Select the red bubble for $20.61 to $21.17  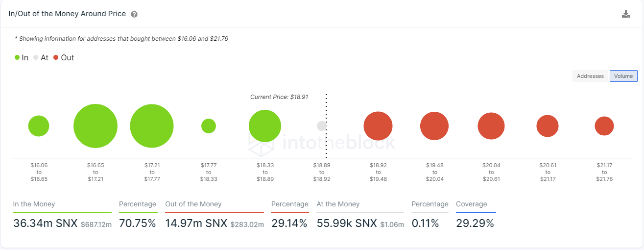pos(548,126)
